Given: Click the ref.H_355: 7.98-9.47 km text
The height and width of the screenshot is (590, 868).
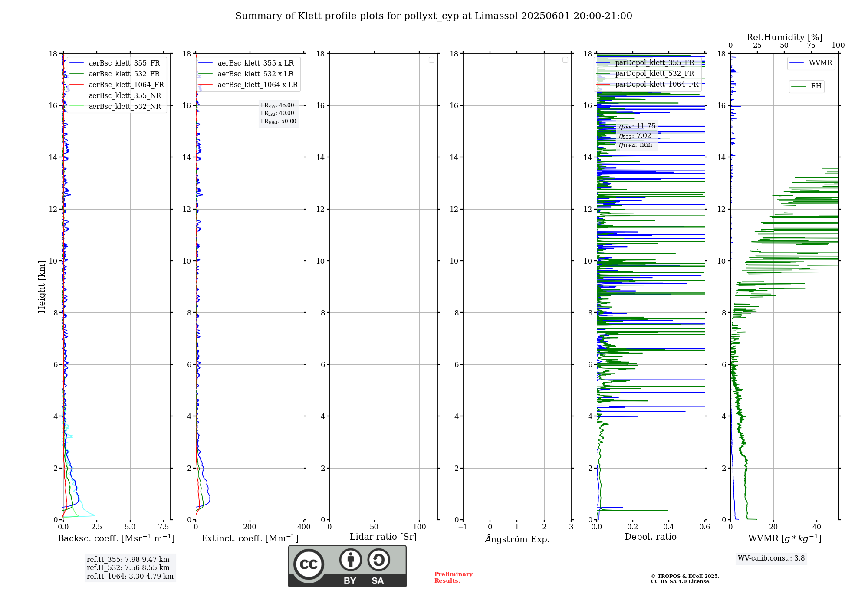Looking at the screenshot, I should click(x=128, y=560).
